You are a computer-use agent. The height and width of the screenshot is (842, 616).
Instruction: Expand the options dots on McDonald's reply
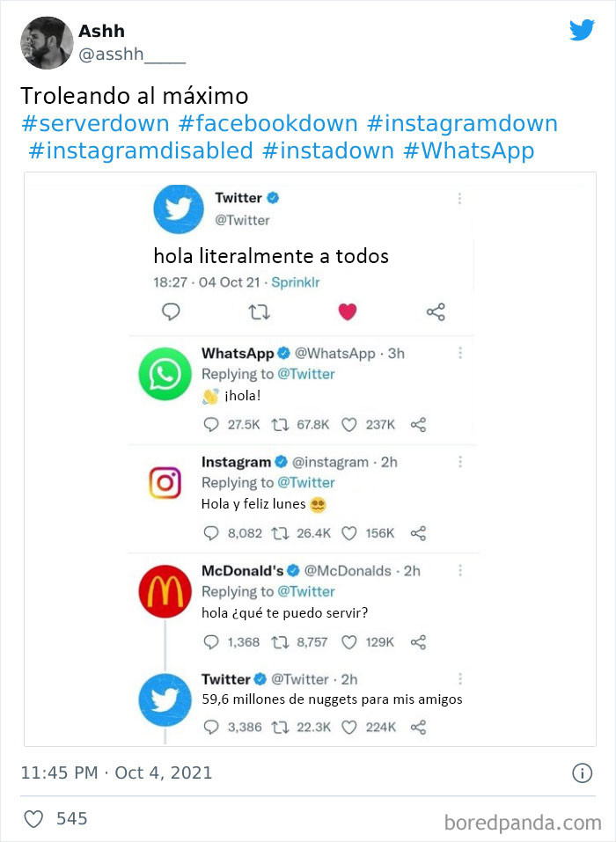coord(459,571)
